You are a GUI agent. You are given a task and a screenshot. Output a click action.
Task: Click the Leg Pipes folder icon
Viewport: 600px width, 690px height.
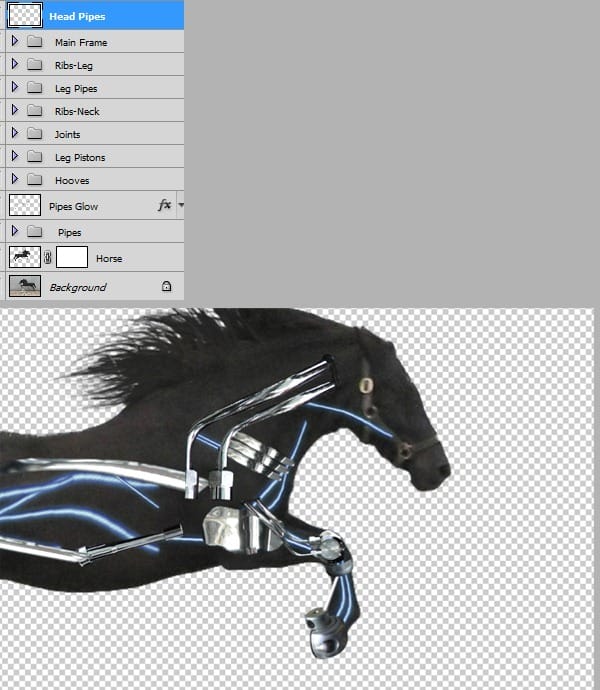pyautogui.click(x=34, y=88)
